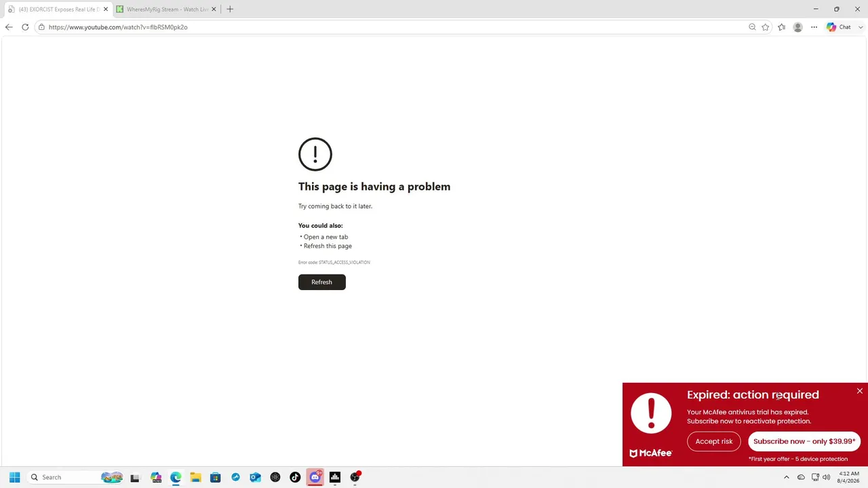This screenshot has height=488, width=868.
Task: Show hidden icons with system tray chevron
Action: 787,477
